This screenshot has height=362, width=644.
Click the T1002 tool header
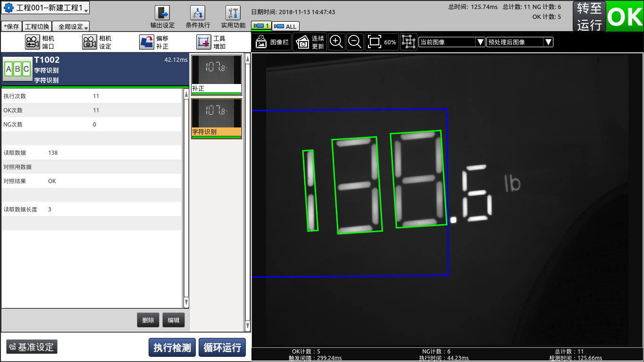click(95, 69)
